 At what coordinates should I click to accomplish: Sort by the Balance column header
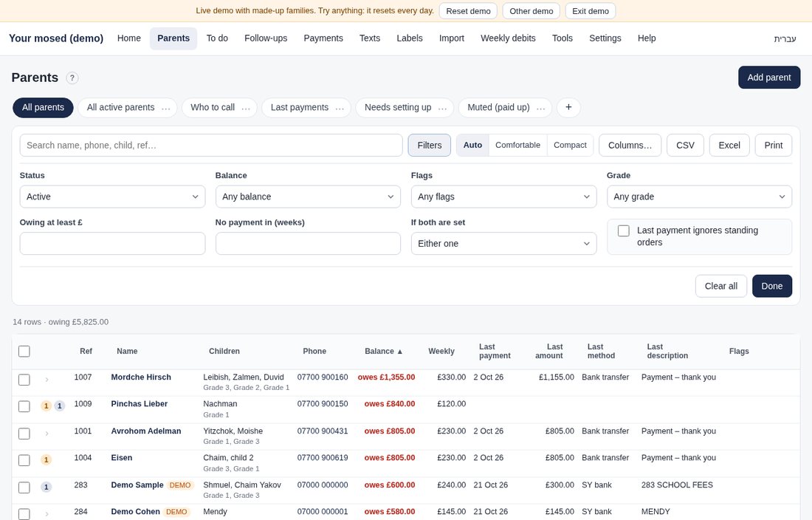pos(383,351)
